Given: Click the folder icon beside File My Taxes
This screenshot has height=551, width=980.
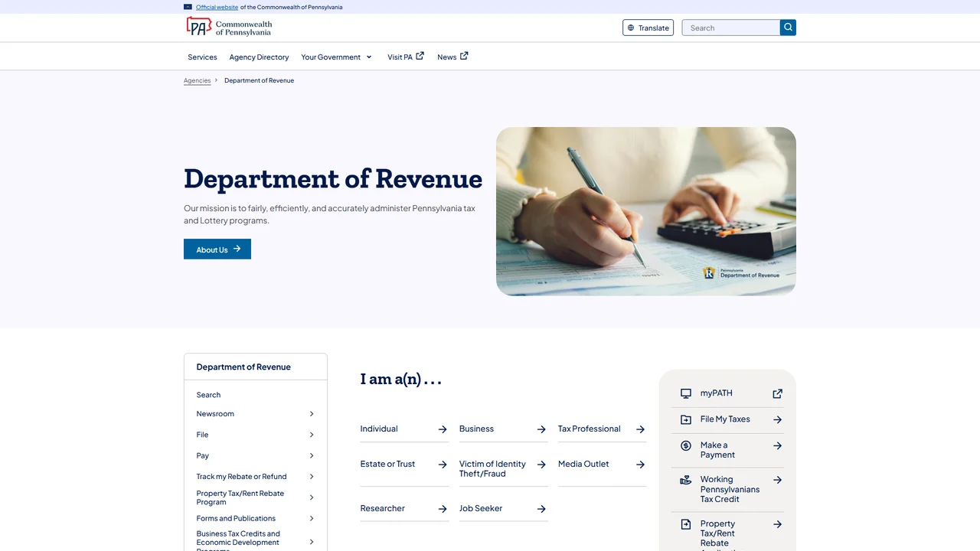Looking at the screenshot, I should point(686,419).
